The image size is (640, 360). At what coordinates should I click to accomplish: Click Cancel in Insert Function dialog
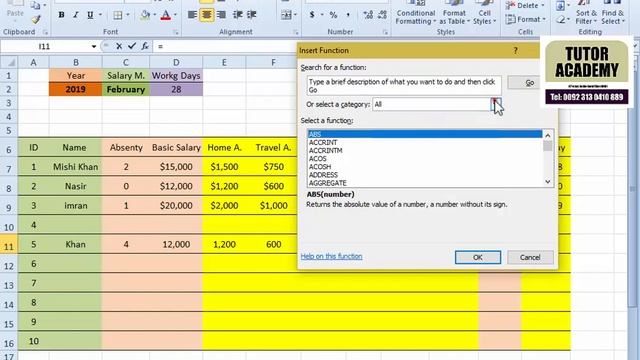(x=530, y=258)
